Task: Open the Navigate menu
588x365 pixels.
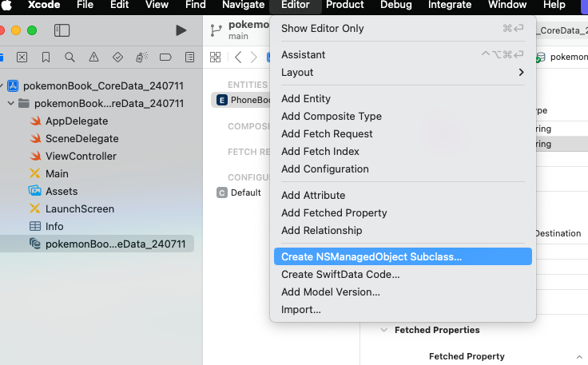Action: tap(244, 5)
